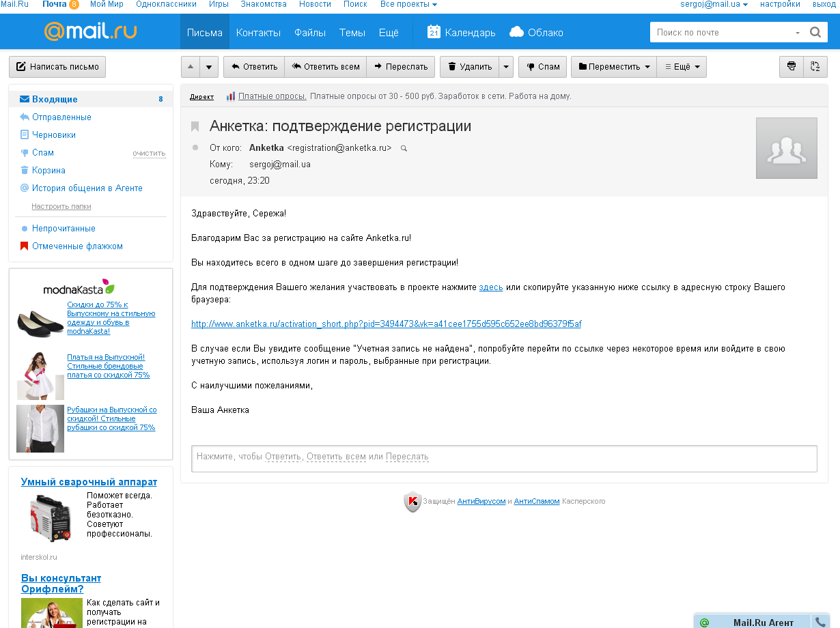Click АнтиСпамом link
Viewport: 840px width, 628px height.
point(537,501)
